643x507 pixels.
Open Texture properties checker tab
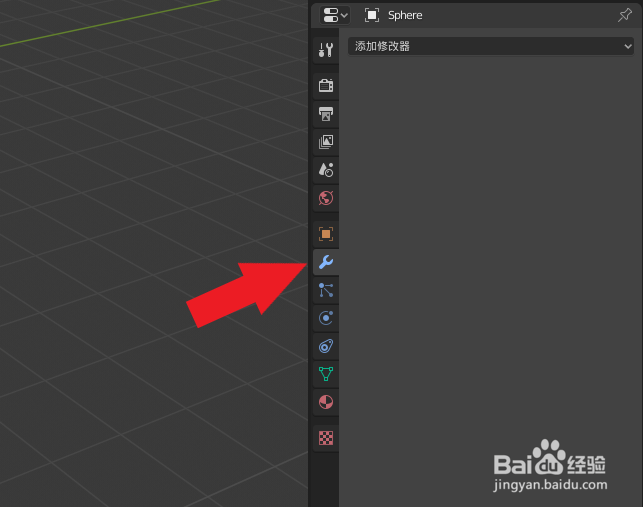tap(326, 438)
